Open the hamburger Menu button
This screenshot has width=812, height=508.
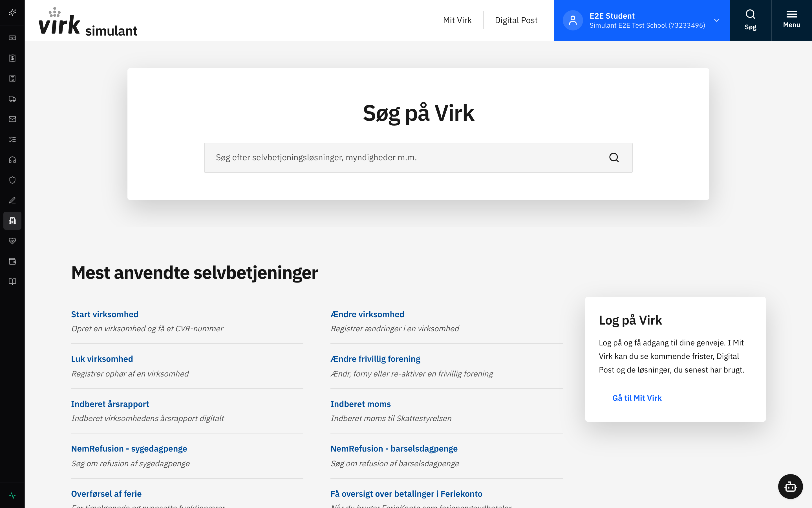(791, 20)
